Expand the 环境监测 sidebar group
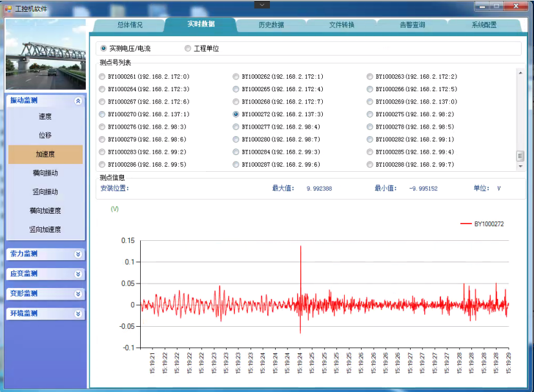The image size is (534, 392). [x=78, y=314]
